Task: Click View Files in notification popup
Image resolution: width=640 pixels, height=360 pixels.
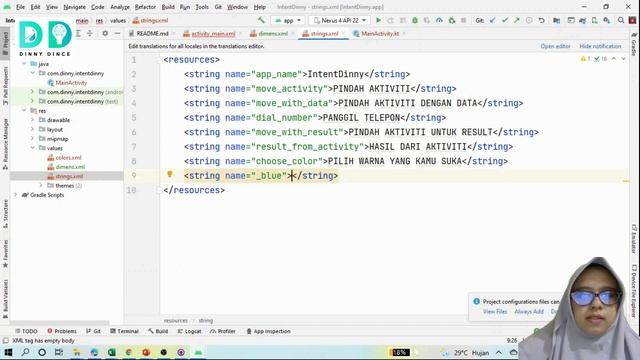Action: [495, 311]
